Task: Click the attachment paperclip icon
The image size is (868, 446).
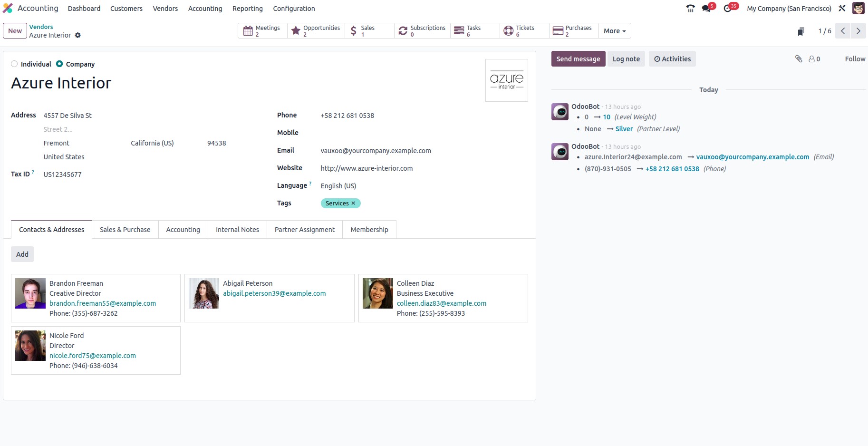Action: [x=799, y=59]
